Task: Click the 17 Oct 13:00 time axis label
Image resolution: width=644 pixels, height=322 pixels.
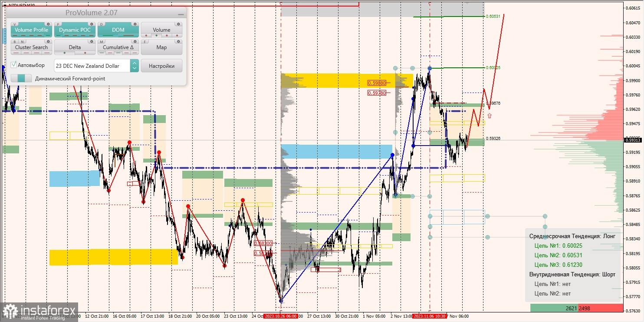Action: 152,316
